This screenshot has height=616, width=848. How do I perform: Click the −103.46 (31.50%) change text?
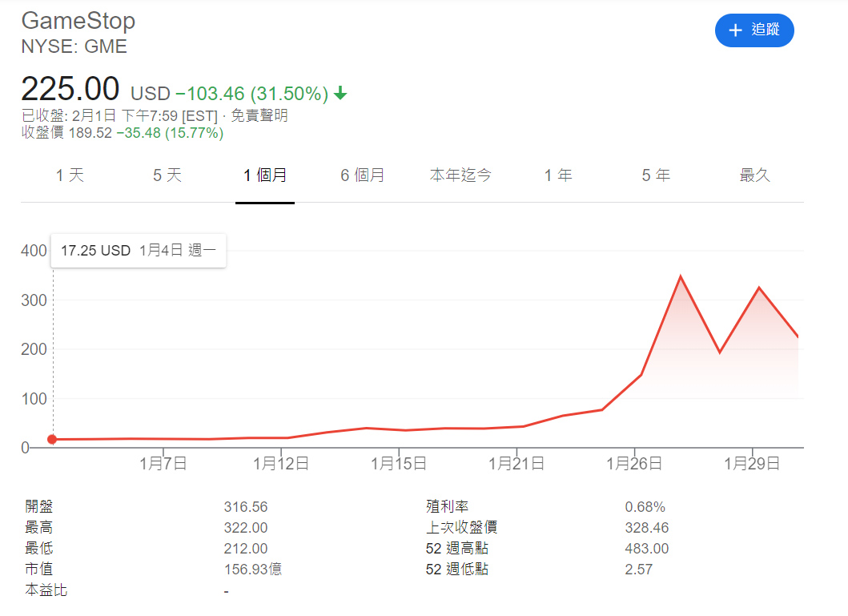[x=251, y=94]
